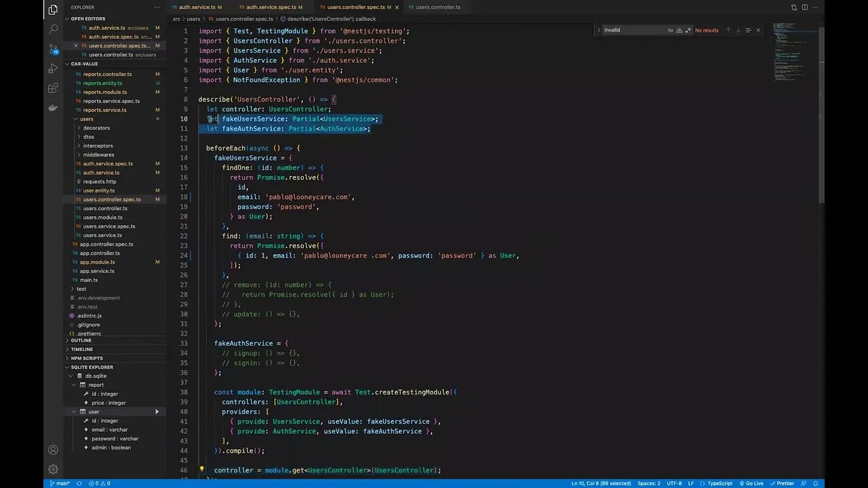Screen dimensions: 868x488
Task: Collapse the CAR-VALUE folder section
Action: [x=84, y=64]
